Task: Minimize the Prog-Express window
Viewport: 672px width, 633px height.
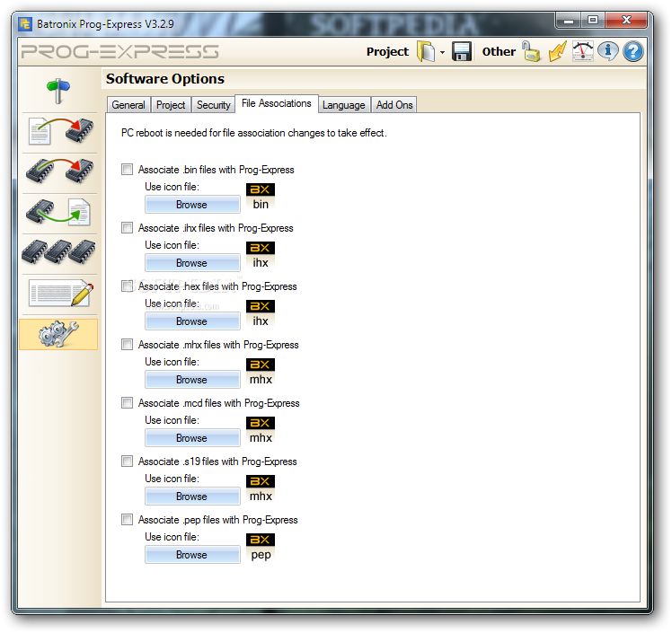Action: pos(569,20)
